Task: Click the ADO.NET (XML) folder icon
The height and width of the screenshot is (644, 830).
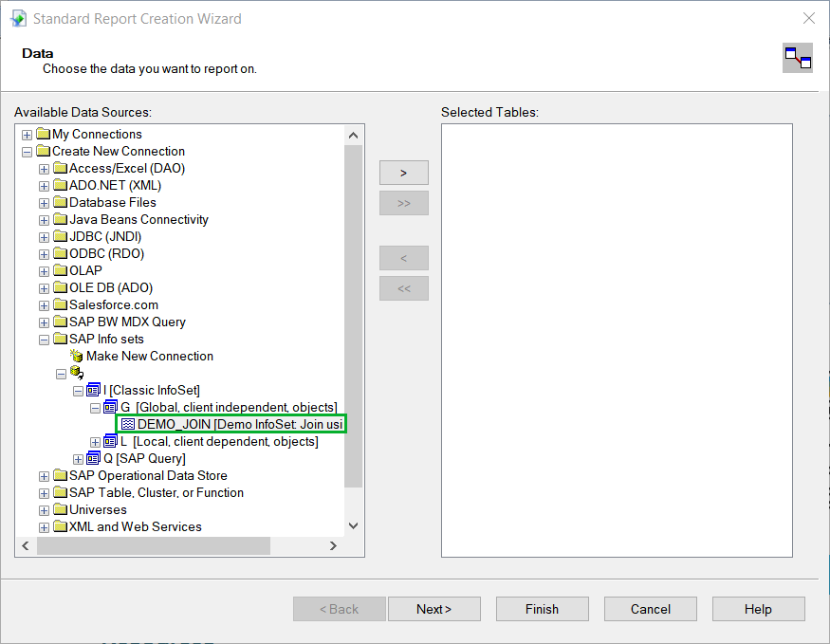Action: [61, 185]
